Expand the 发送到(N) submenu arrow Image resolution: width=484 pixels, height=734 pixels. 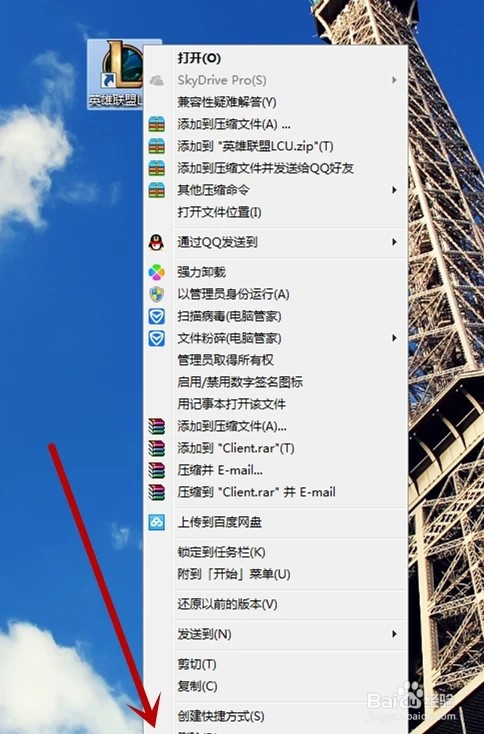(395, 634)
